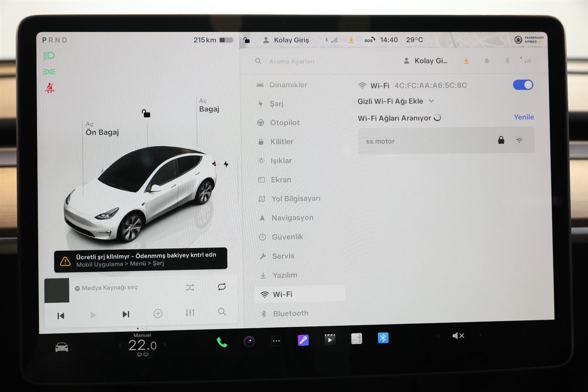Tap Aç Bagaj to open the trunk
Viewport: 588px width, 392px height.
click(209, 105)
